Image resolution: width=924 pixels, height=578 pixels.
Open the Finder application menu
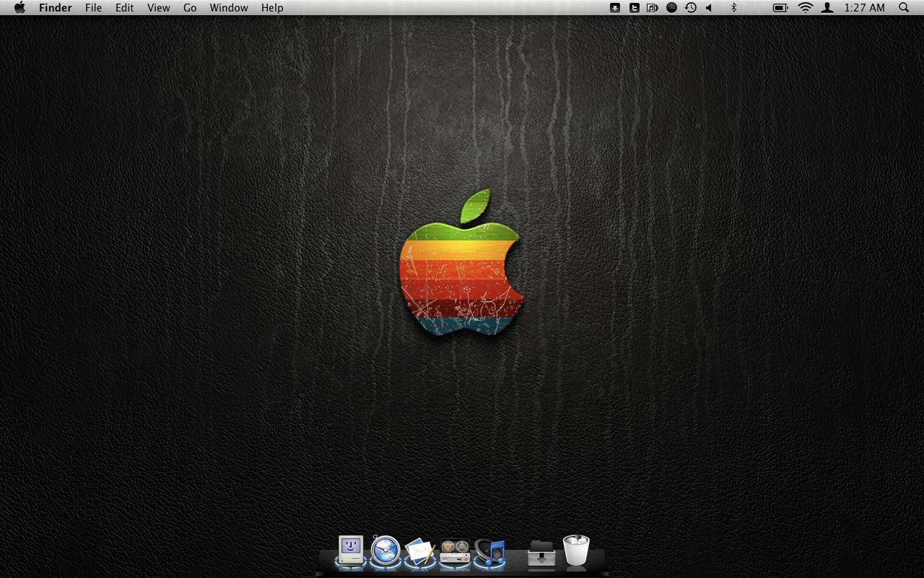click(x=56, y=8)
